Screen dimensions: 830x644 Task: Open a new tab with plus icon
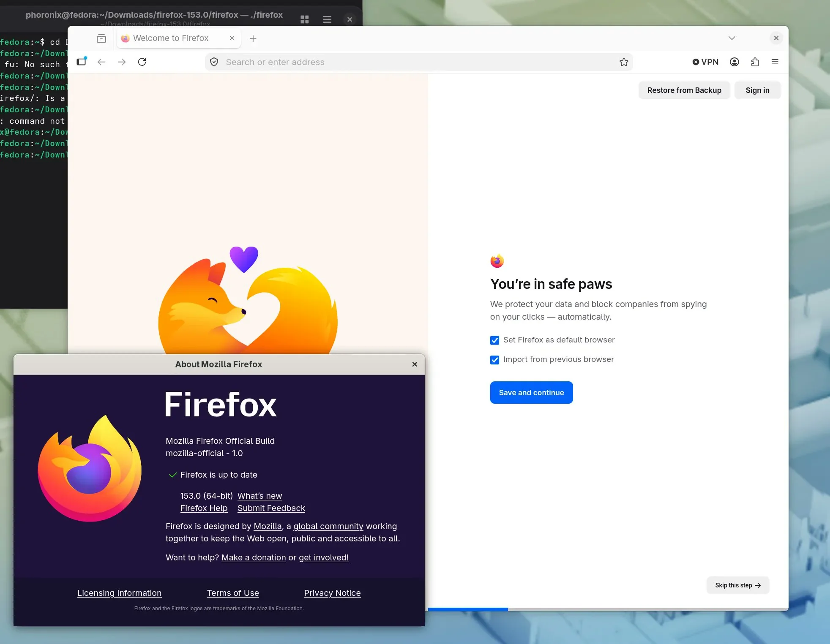pyautogui.click(x=253, y=38)
